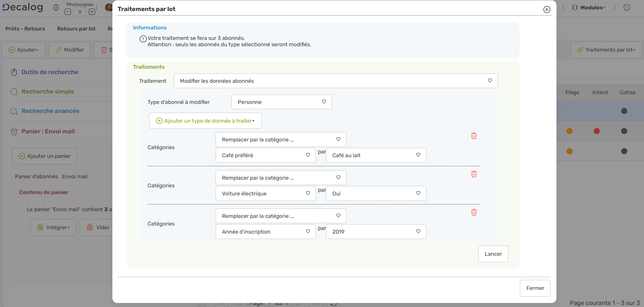Screen dimensions: 644x307
Task: Decrease the photocopies counter
Action: pos(68,12)
